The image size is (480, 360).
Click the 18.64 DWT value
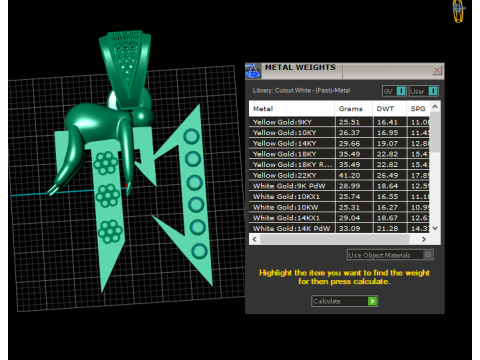(387, 186)
